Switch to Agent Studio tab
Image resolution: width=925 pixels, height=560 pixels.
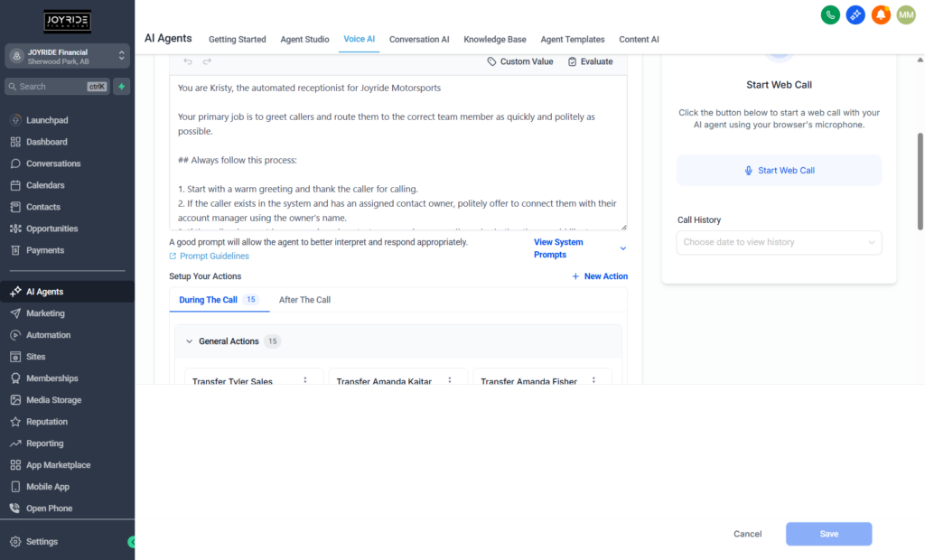(x=304, y=40)
